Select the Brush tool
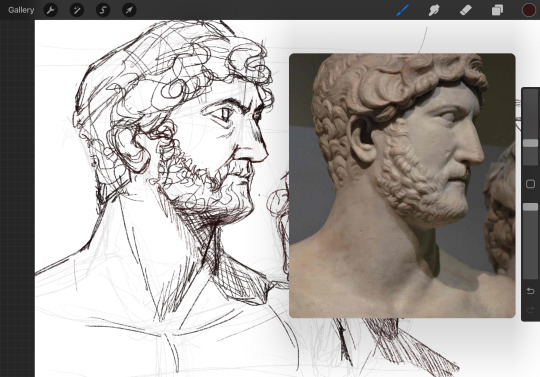Image resolution: width=540 pixels, height=377 pixels. (403, 10)
